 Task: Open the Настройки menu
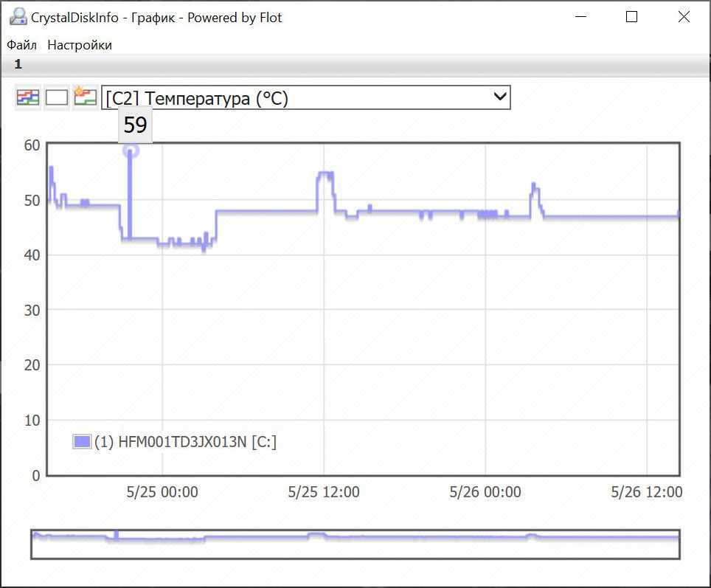coord(80,45)
